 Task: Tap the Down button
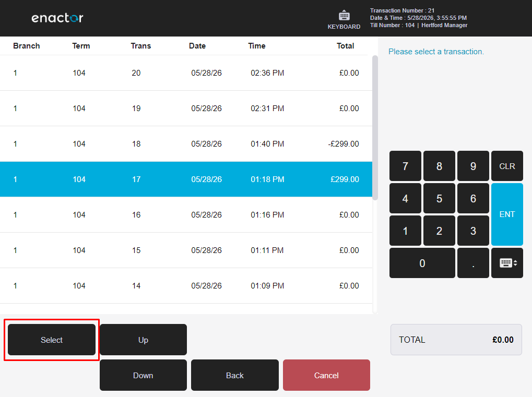coord(143,375)
